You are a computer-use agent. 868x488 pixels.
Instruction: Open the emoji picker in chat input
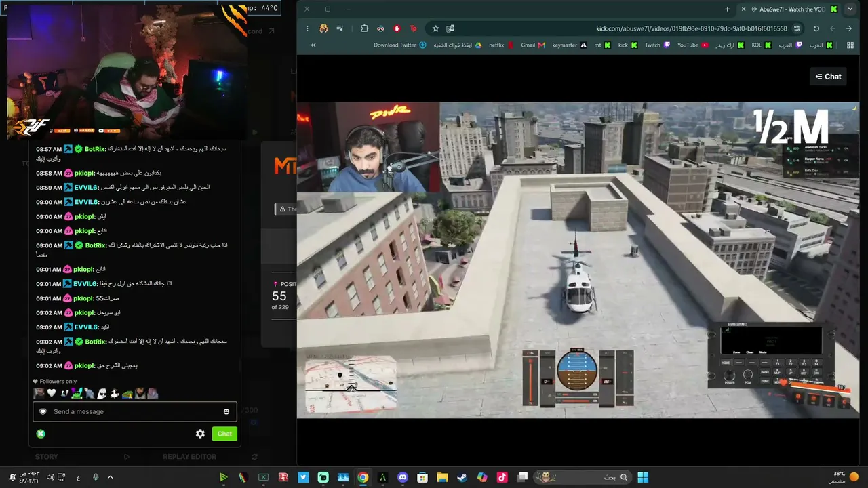pyautogui.click(x=226, y=411)
